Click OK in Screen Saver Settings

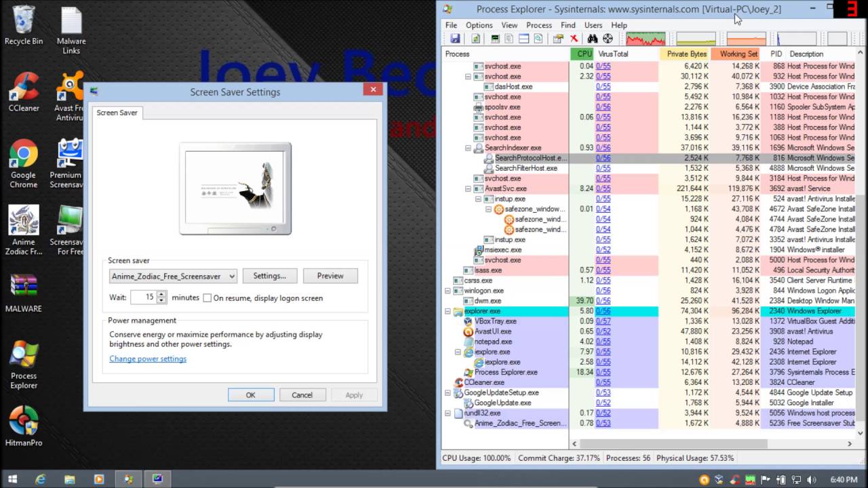251,395
